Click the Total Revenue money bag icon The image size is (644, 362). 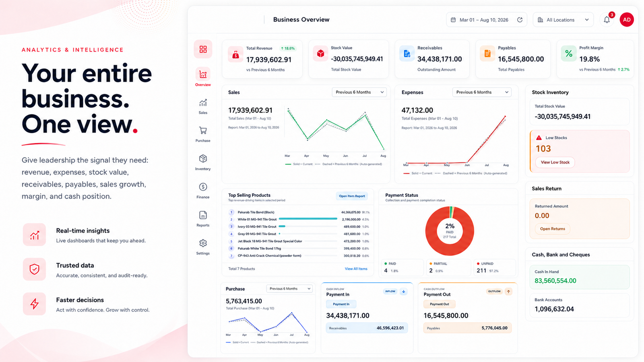pos(235,55)
